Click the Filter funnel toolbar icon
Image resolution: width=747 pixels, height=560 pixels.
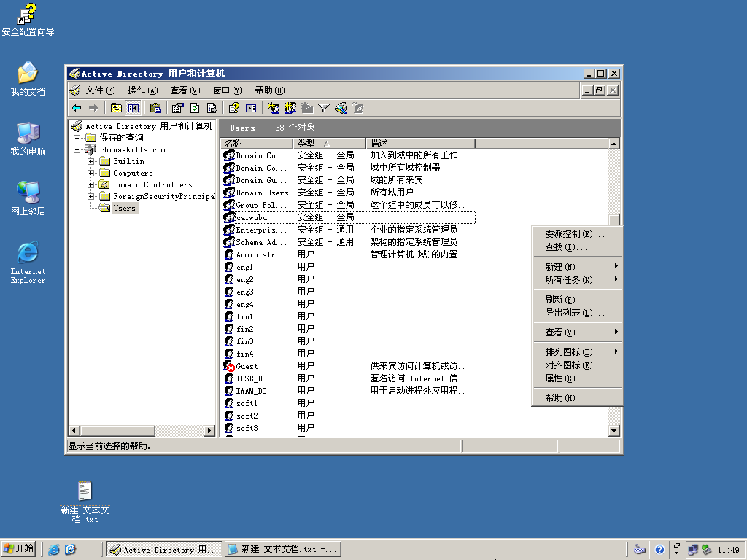[324, 108]
